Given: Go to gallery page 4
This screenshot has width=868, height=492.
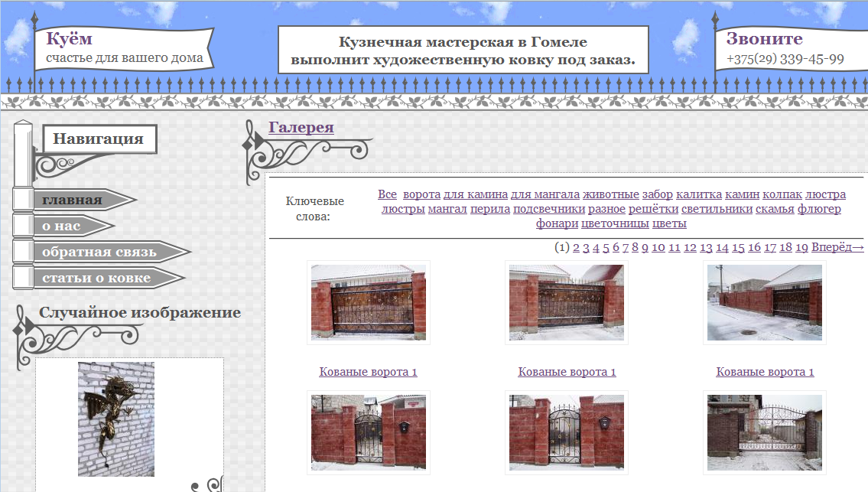Looking at the screenshot, I should point(597,247).
